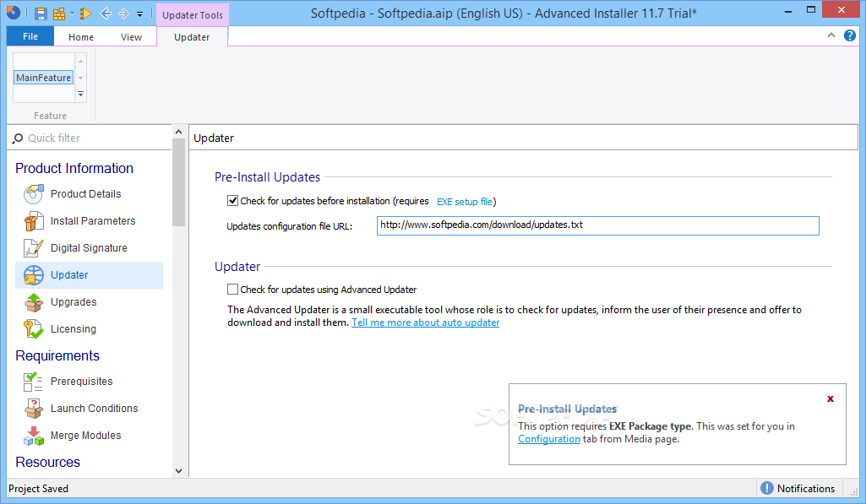Open the Digital Signature page
The height and width of the screenshot is (504, 866).
[89, 248]
